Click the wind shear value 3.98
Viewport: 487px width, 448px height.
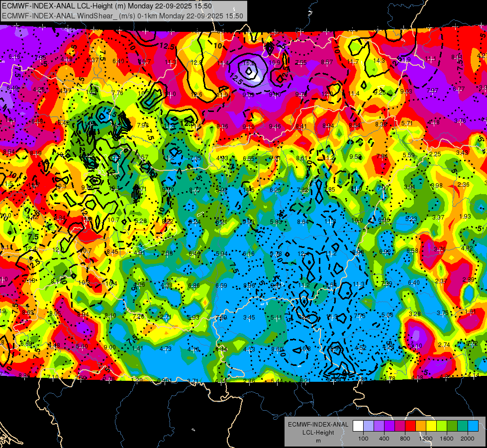click(436, 186)
